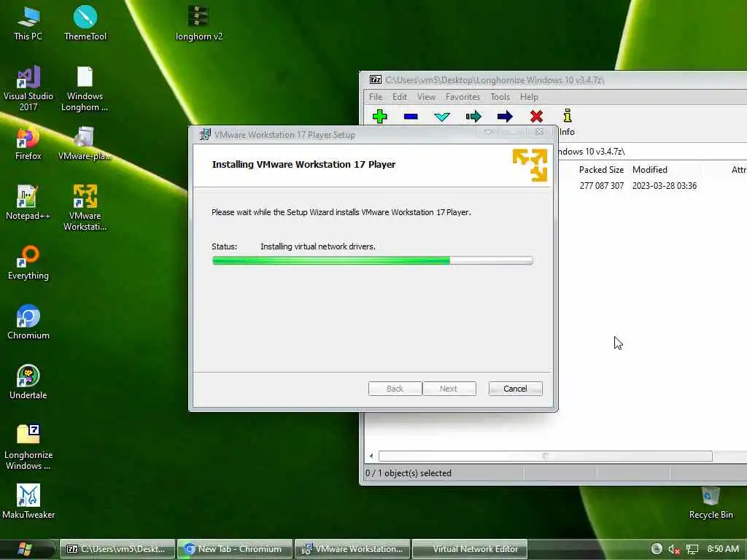The height and width of the screenshot is (560, 747).
Task: Click the 7-Zip horizontal scrollbar thumb
Action: pos(546,456)
